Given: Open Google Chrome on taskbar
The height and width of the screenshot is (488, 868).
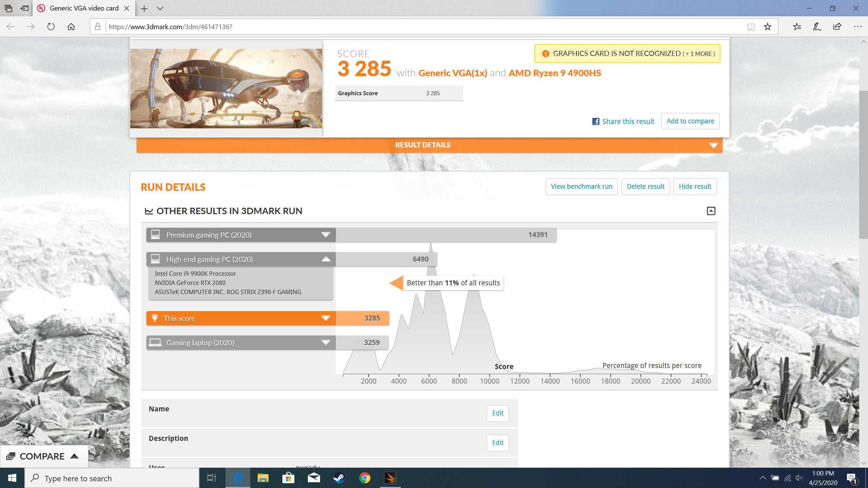Looking at the screenshot, I should point(365,478).
